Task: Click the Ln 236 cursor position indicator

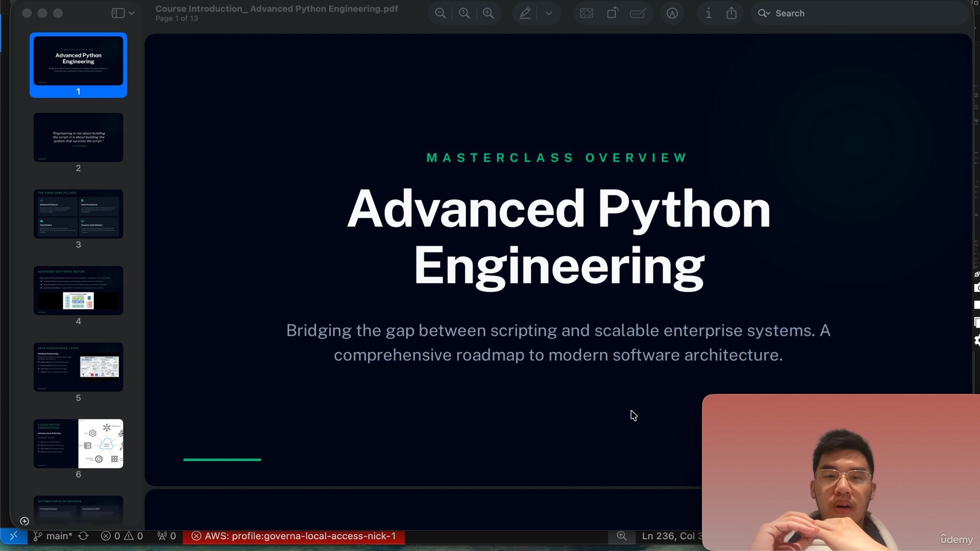Action: coord(672,536)
